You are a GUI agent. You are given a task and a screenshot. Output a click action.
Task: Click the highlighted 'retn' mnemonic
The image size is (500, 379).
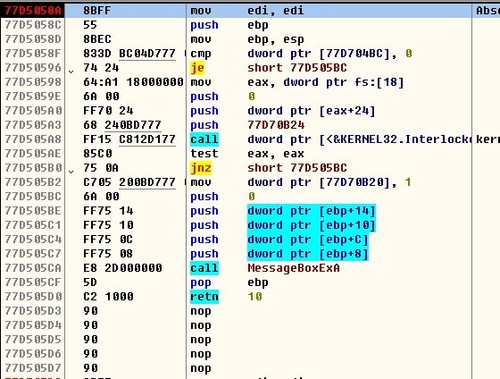pos(204,297)
